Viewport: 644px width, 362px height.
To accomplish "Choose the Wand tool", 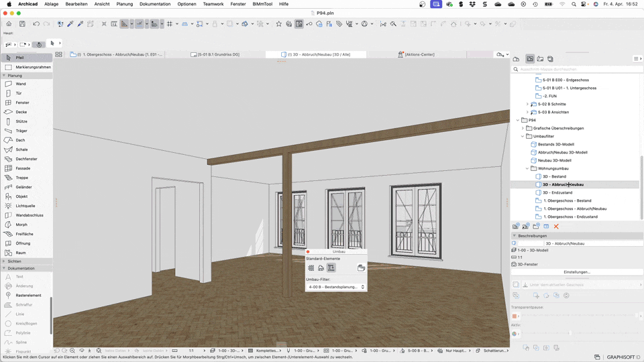I will [x=27, y=84].
